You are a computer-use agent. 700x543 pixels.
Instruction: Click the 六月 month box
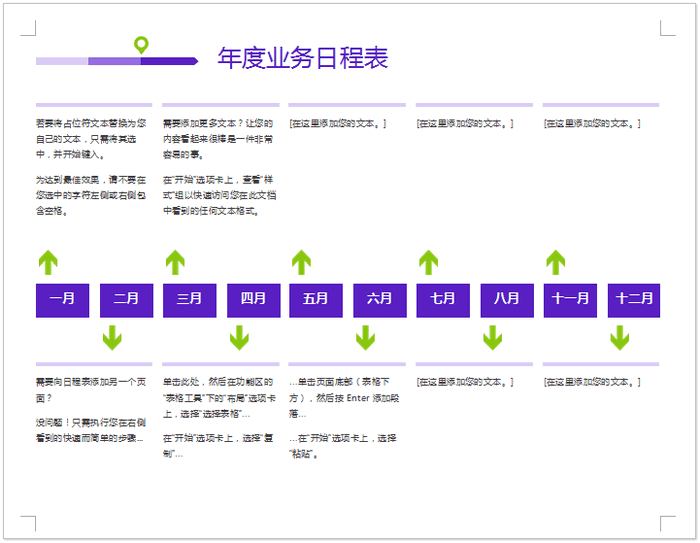380,301
